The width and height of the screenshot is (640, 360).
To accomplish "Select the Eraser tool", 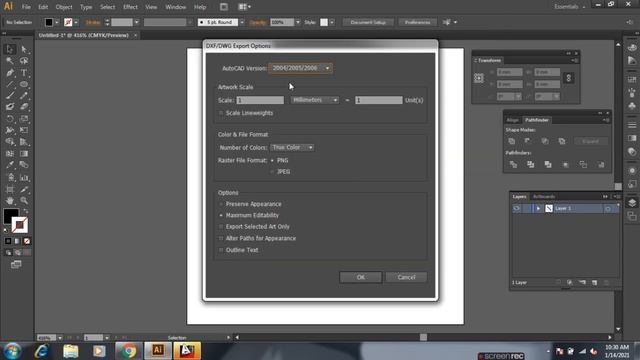I will (x=24, y=107).
